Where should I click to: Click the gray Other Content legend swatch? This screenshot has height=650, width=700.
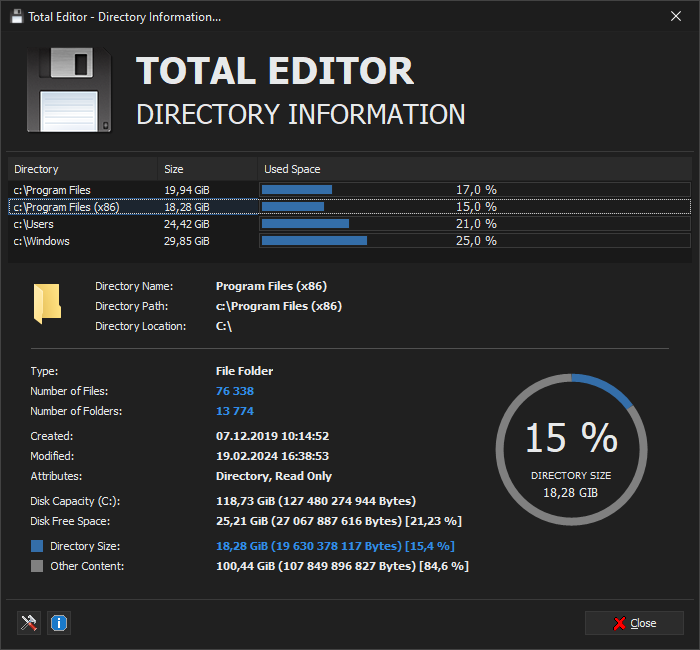click(37, 566)
